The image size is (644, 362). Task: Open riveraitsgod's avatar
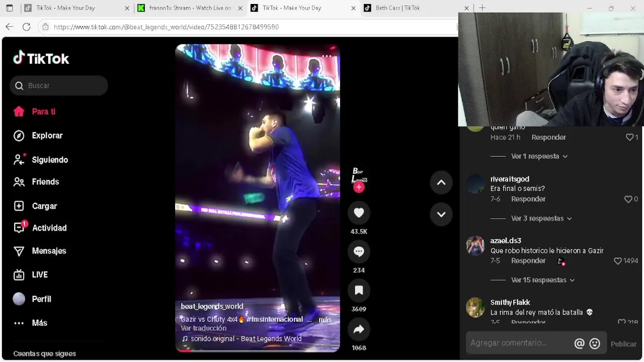click(475, 184)
